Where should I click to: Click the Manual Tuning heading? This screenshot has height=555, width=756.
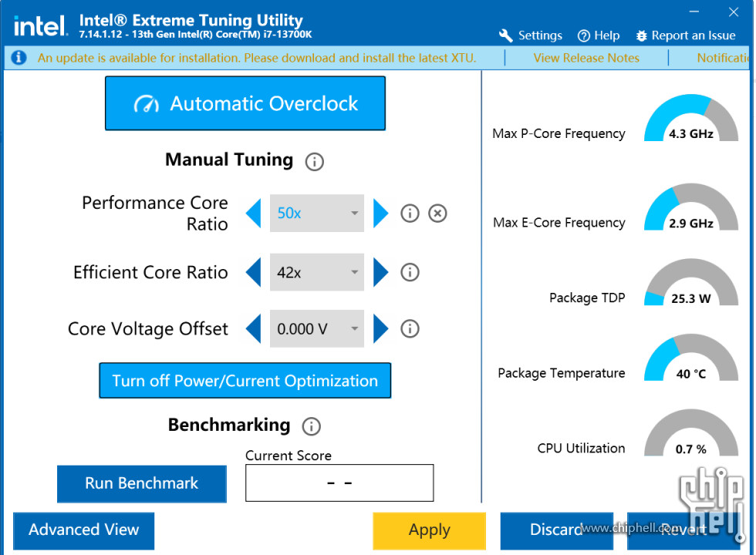[x=229, y=160]
